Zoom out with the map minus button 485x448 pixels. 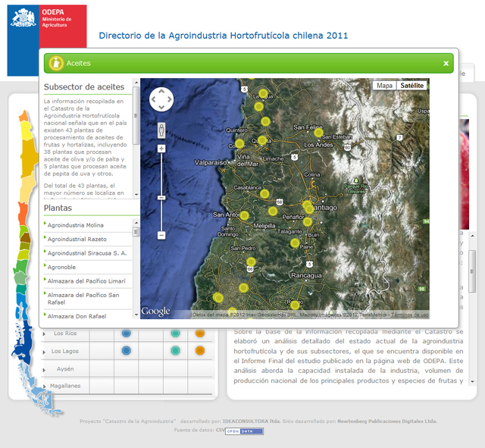click(161, 236)
